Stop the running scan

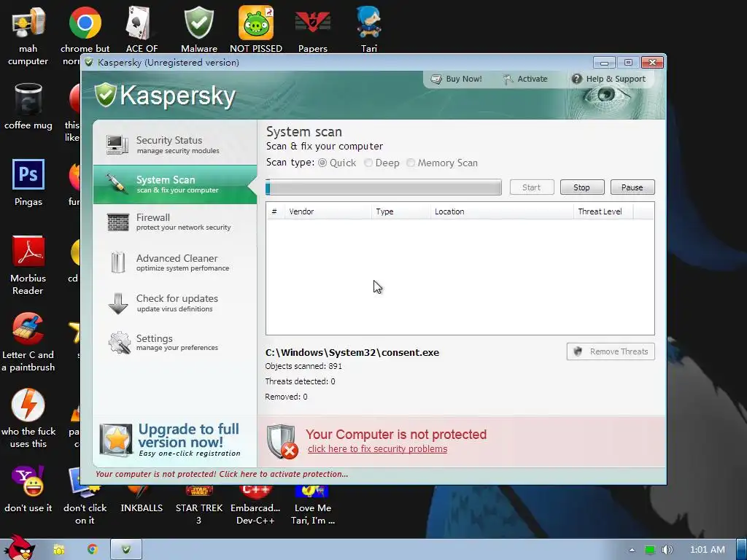582,187
